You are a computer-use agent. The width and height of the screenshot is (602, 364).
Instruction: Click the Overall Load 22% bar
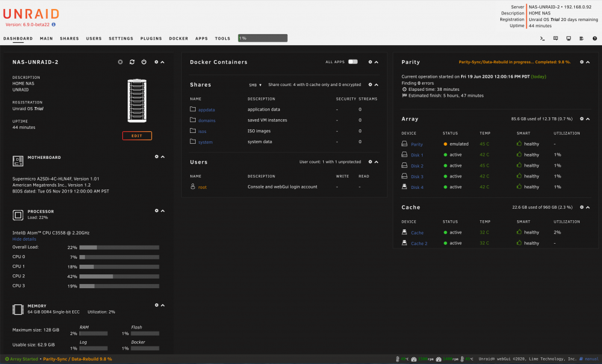[119, 247]
